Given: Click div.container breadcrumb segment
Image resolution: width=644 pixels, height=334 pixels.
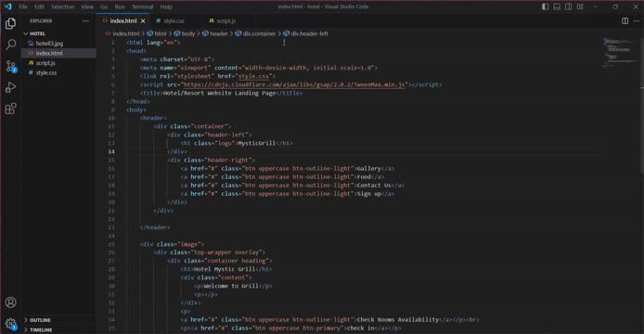Looking at the screenshot, I should tap(259, 33).
